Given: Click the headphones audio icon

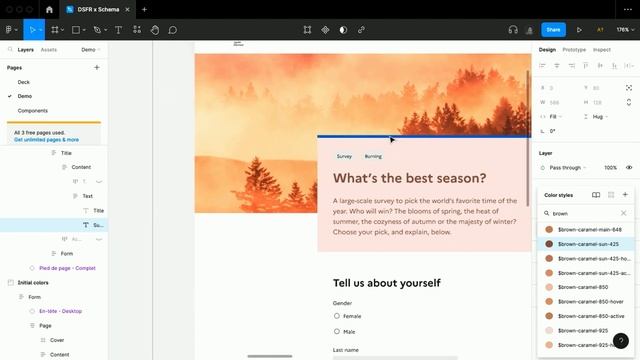Looking at the screenshot, I should (x=513, y=30).
